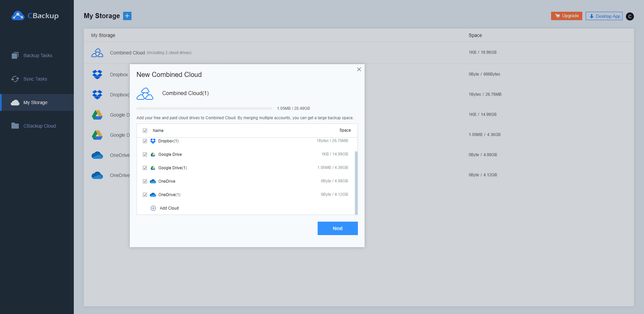This screenshot has height=314, width=644.
Task: Click the CBackup cloud logo
Action: (18, 15)
